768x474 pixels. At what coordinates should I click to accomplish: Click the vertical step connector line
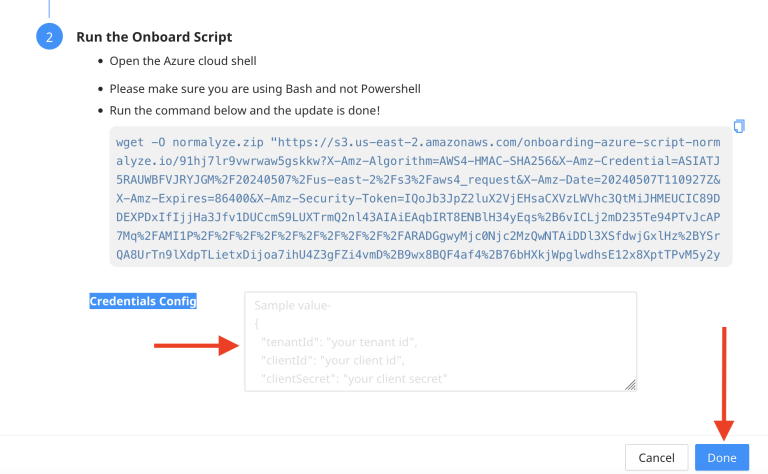pyautogui.click(x=49, y=8)
